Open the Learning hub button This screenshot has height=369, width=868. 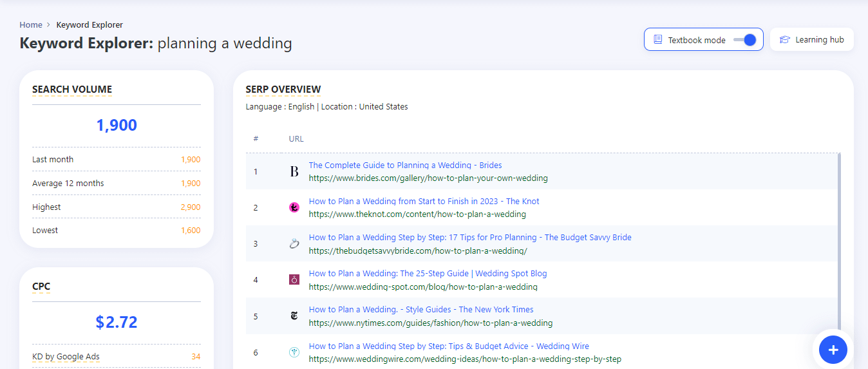point(811,39)
